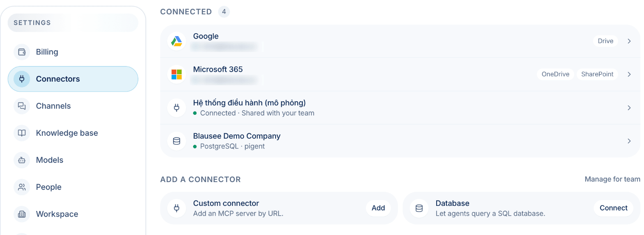Expand Blausee Demo Company row chevron
This screenshot has height=235, width=644.
click(x=629, y=141)
